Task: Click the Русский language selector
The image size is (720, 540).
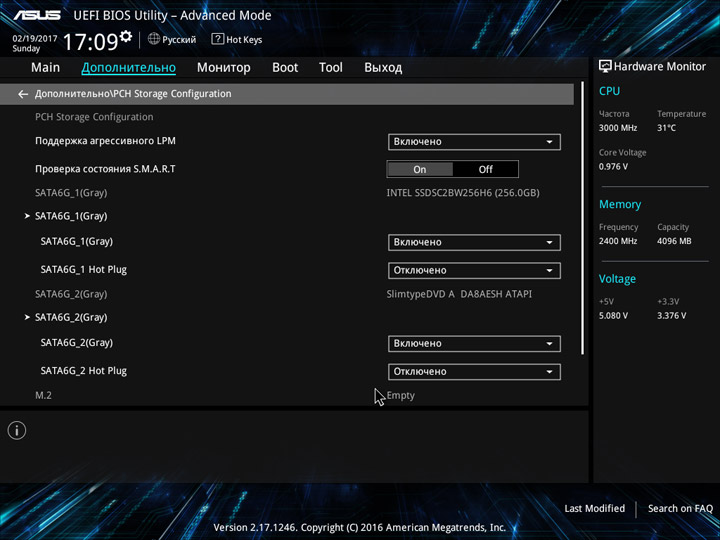Action: point(172,39)
